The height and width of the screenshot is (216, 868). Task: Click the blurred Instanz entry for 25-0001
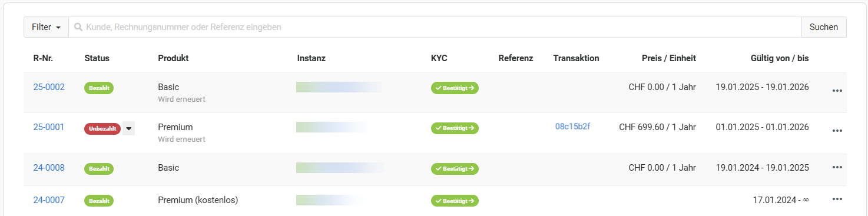click(x=333, y=127)
